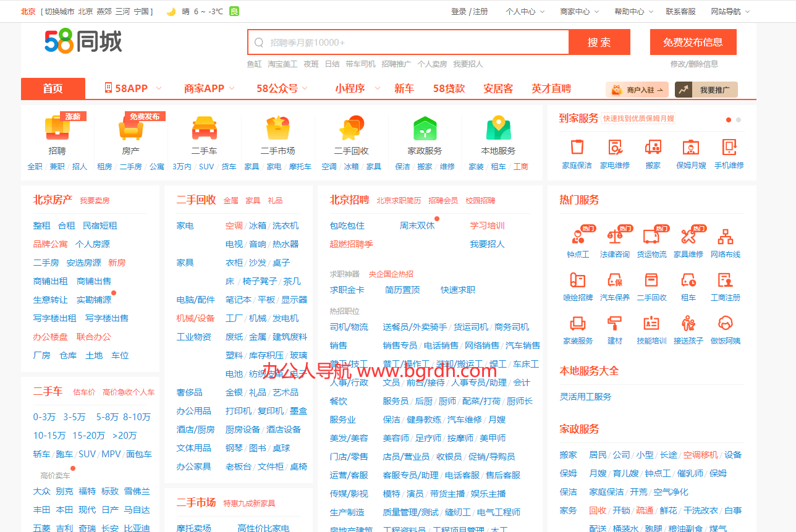Open the 二手回收 star icon
796x532 pixels.
point(351,129)
